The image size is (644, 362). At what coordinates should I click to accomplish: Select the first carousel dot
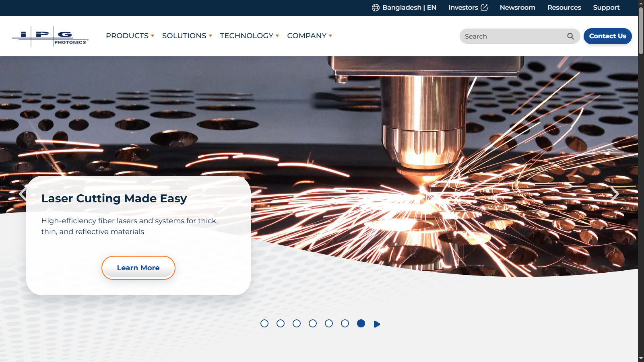[264, 323]
